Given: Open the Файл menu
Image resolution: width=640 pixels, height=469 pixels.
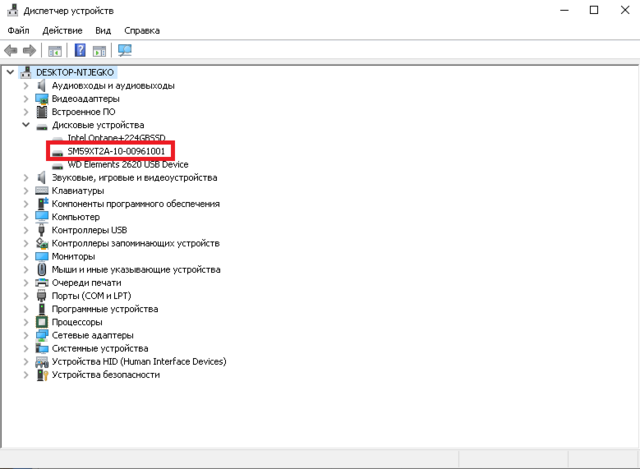Looking at the screenshot, I should tap(18, 31).
